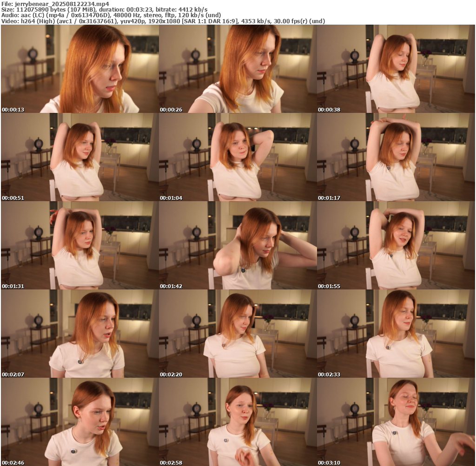The image size is (476, 466).
Task: Select the thumbnail frame at 00:01:31
Action: [x=80, y=245]
